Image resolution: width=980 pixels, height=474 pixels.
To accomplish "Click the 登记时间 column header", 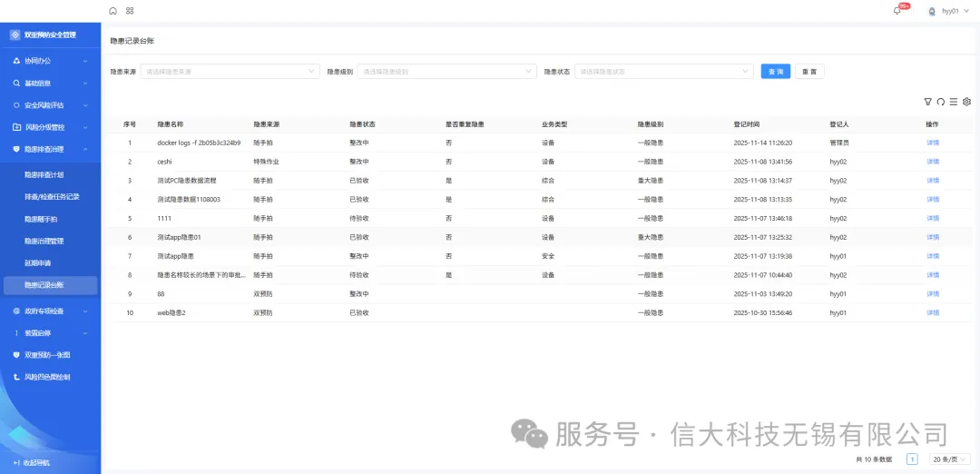I will click(x=746, y=123).
